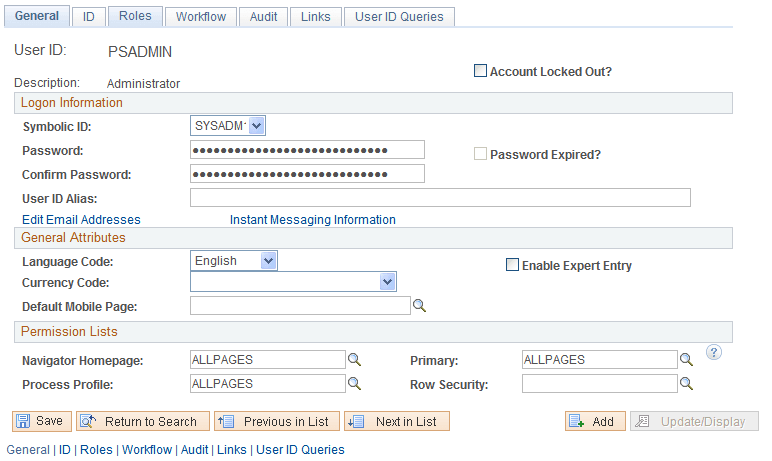
Task: Click the Save button
Action: tap(41, 422)
